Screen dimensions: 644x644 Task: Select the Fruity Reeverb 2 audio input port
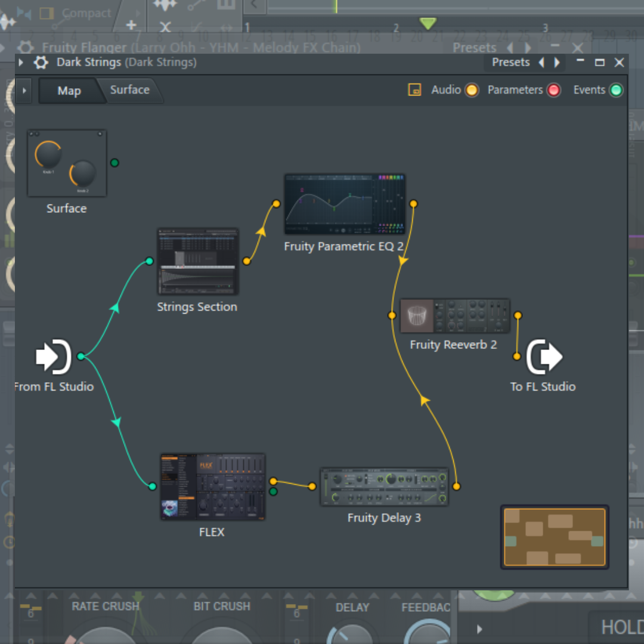point(392,315)
